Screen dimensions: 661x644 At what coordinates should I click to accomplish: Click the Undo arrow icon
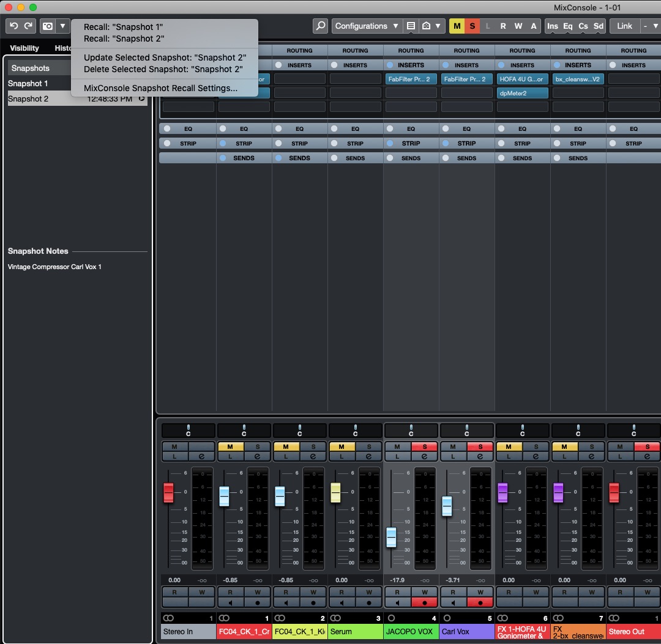coord(14,26)
